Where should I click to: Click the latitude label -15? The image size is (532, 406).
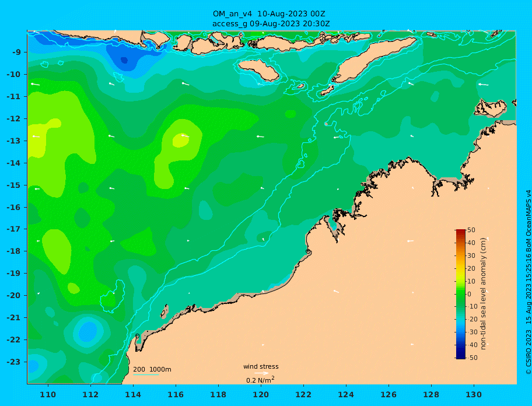13,185
